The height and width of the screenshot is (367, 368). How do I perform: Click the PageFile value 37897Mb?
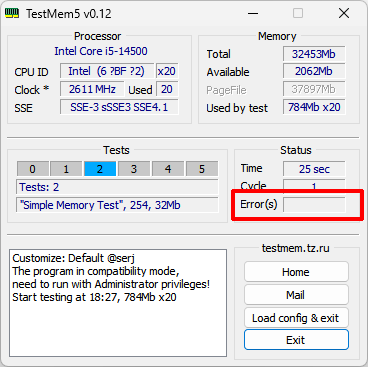pyautogui.click(x=314, y=89)
